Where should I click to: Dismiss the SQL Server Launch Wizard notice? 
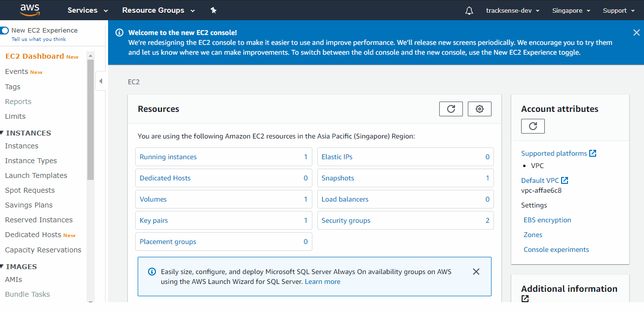[476, 272]
